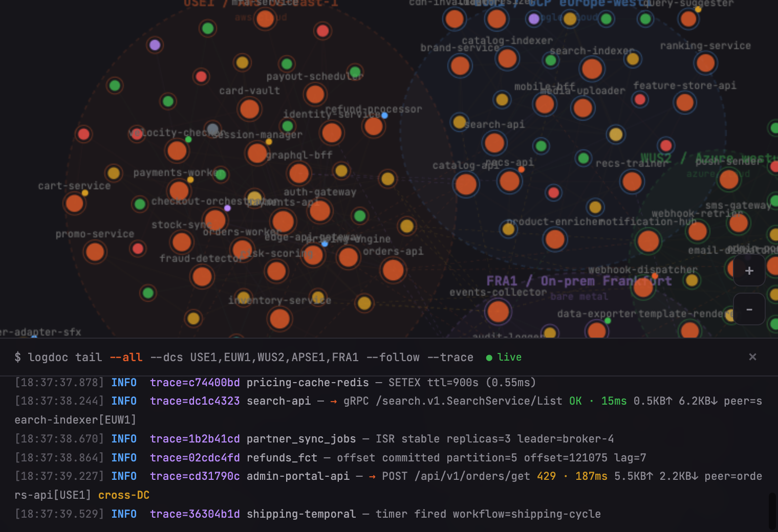Image resolution: width=778 pixels, height=532 pixels.
Task: Click the cross-DC tag in the log
Action: tap(124, 495)
